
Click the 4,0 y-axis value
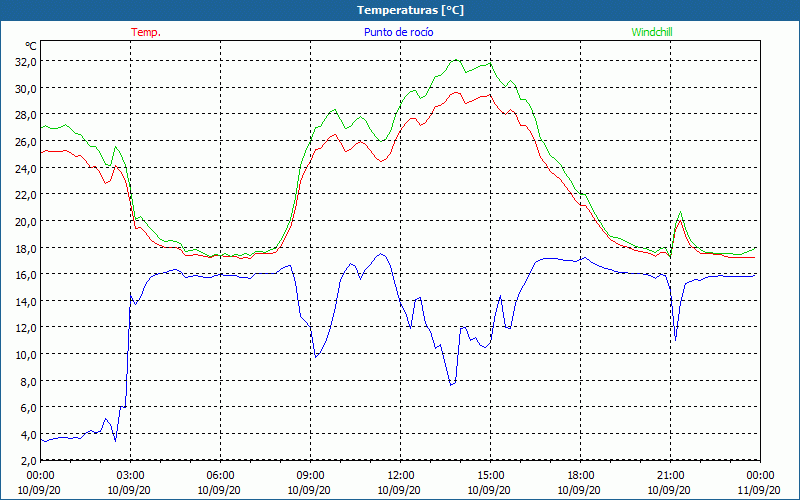coord(28,434)
